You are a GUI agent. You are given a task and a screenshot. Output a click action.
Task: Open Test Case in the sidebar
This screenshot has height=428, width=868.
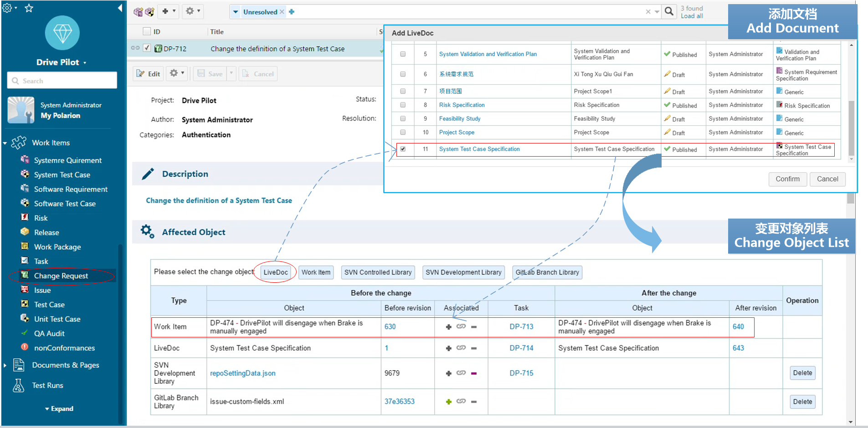point(49,305)
